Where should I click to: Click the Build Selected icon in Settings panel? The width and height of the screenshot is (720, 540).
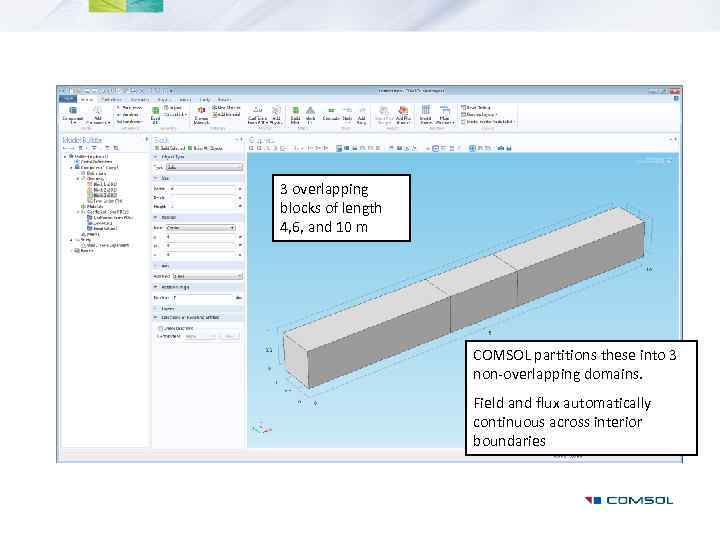158,148
